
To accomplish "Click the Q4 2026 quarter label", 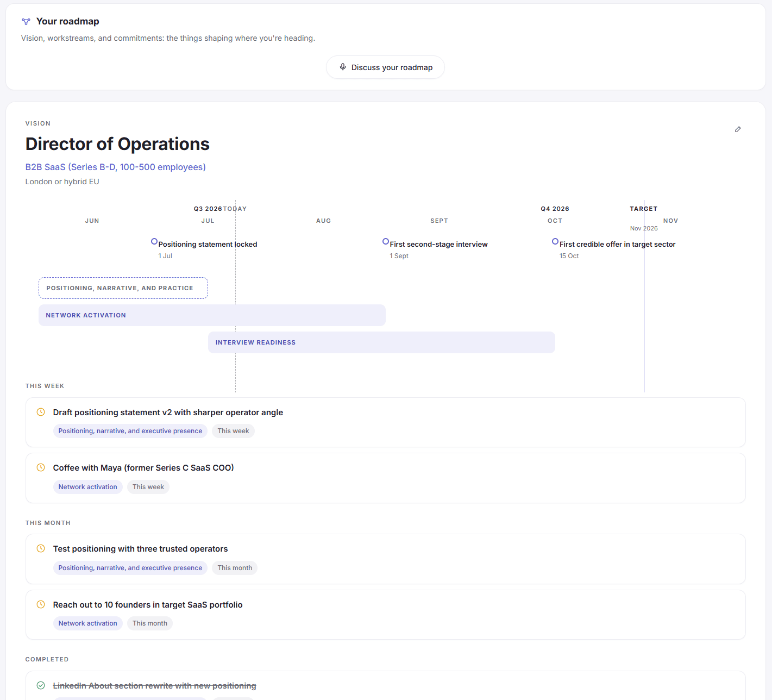I will point(555,209).
